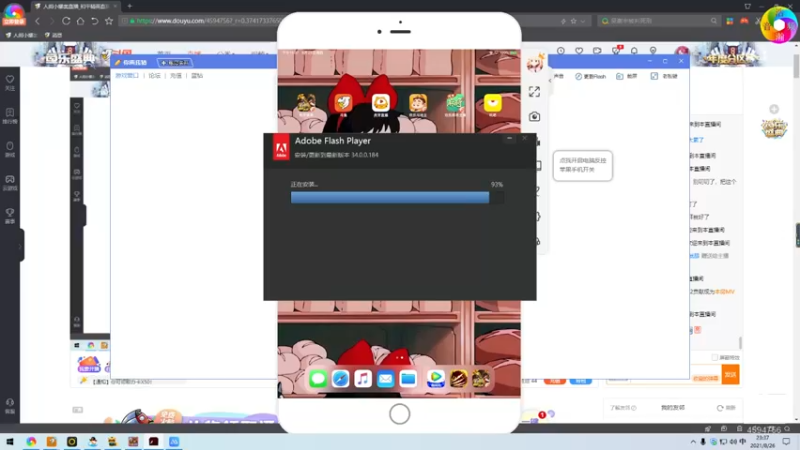This screenshot has height=450, width=800.
Task: Minimize the Adobe Flash Player installer
Action: pos(509,138)
